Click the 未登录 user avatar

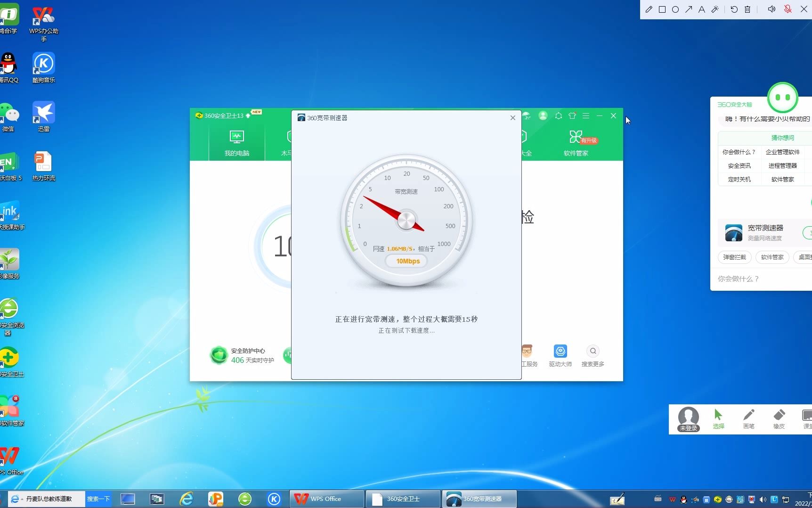(688, 419)
